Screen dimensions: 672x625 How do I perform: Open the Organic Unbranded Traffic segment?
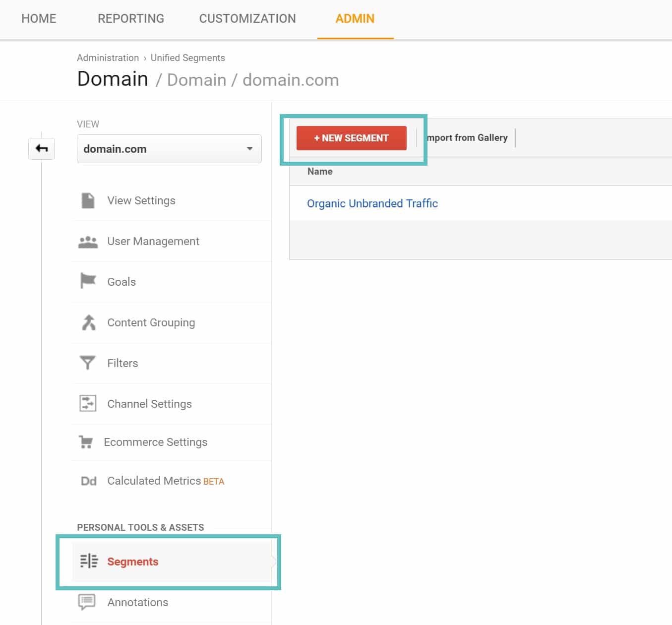(372, 203)
